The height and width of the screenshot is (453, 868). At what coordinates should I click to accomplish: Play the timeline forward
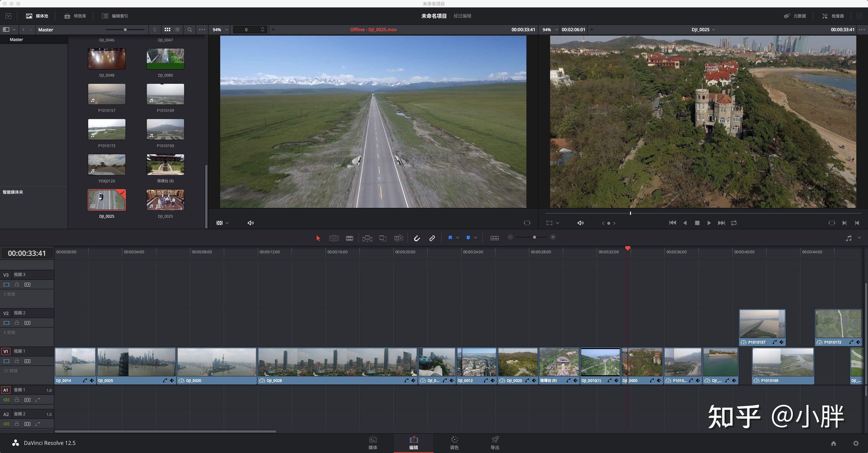tap(709, 223)
